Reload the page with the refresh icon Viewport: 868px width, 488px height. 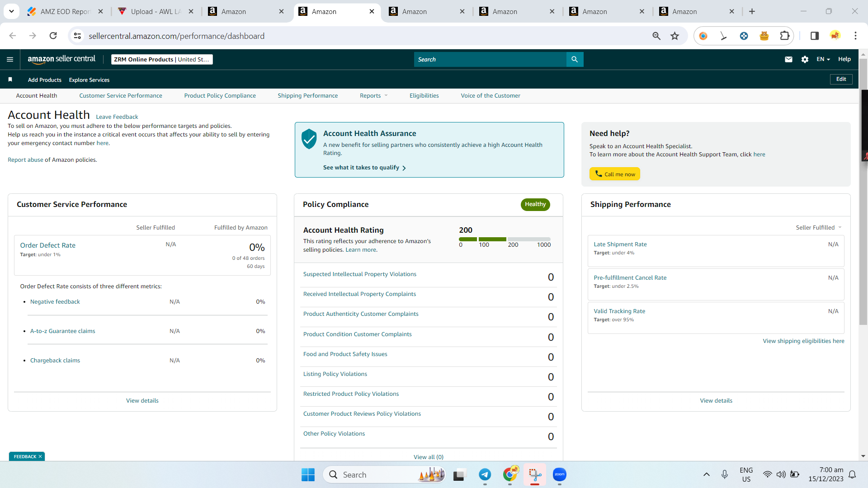(53, 36)
